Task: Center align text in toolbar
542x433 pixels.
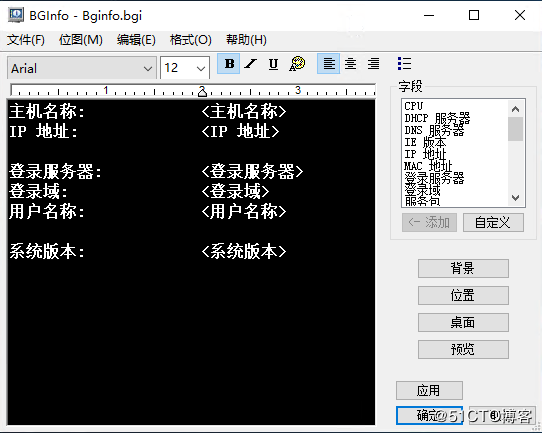Action: coord(351,64)
